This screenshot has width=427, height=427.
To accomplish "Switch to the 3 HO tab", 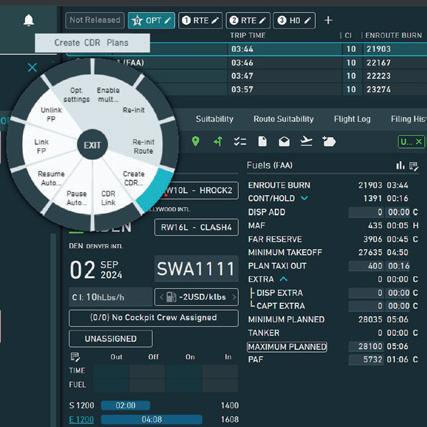I will pyautogui.click(x=294, y=21).
